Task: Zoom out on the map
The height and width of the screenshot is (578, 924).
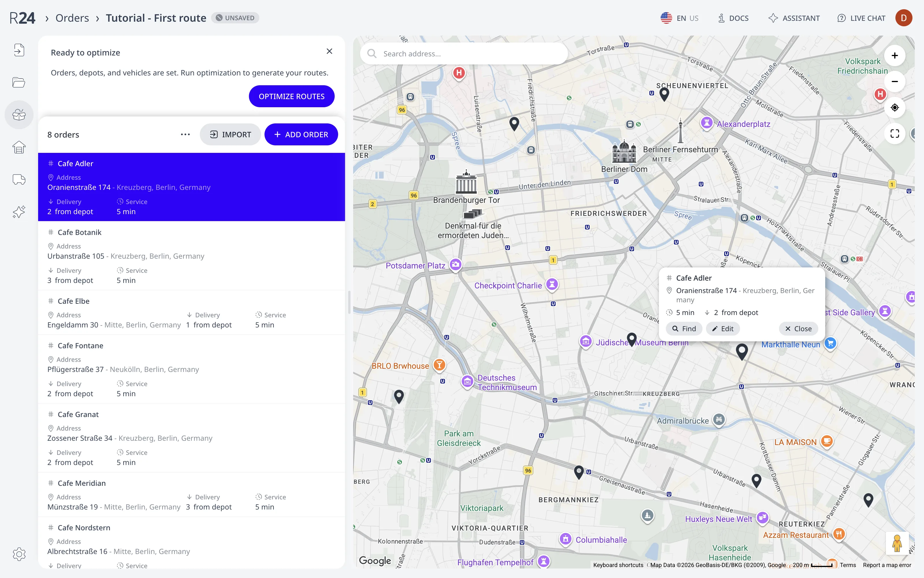Action: 895,81
